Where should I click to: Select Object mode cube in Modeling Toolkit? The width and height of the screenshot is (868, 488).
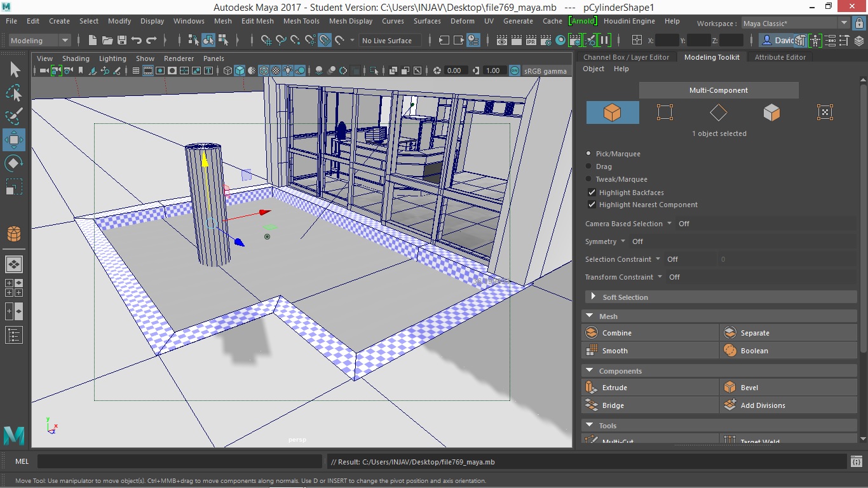tap(612, 112)
